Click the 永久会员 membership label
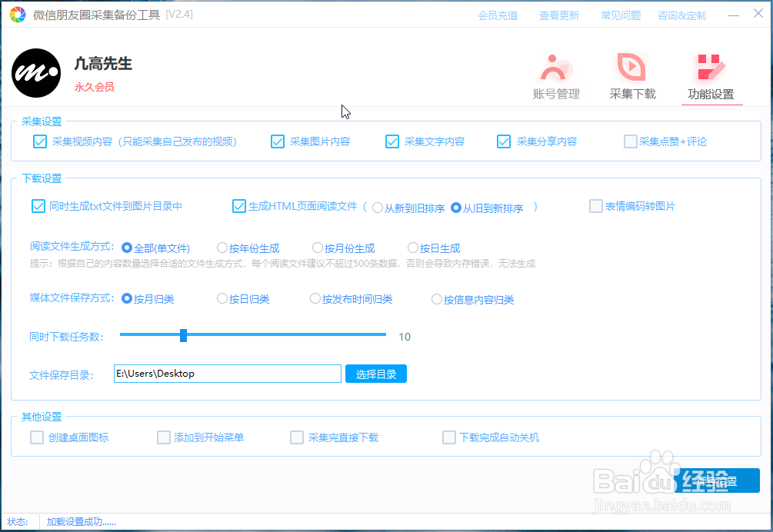The image size is (773, 532). point(94,87)
